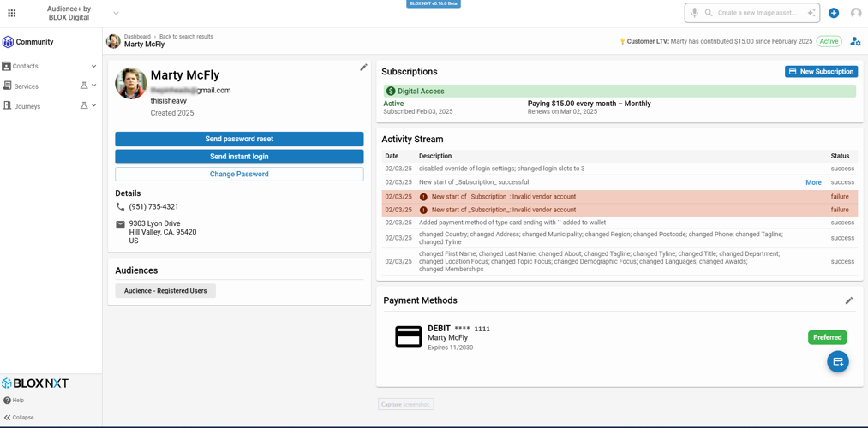Click the address 9303 Lyon Drive
Image resolution: width=868 pixels, height=428 pixels.
click(154, 223)
